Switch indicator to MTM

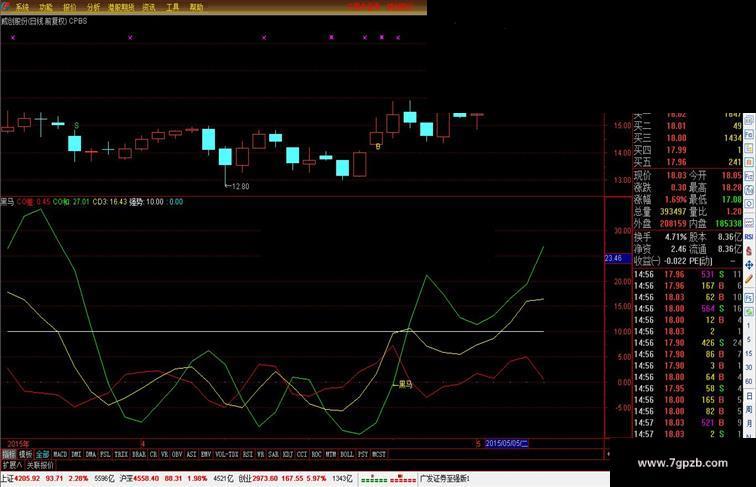(x=330, y=454)
